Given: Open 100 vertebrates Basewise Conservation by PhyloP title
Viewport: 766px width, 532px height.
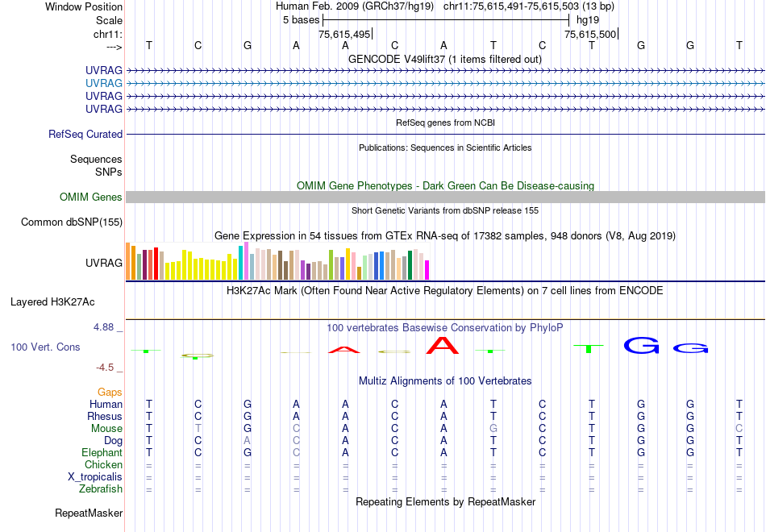Looking at the screenshot, I should 445,328.
